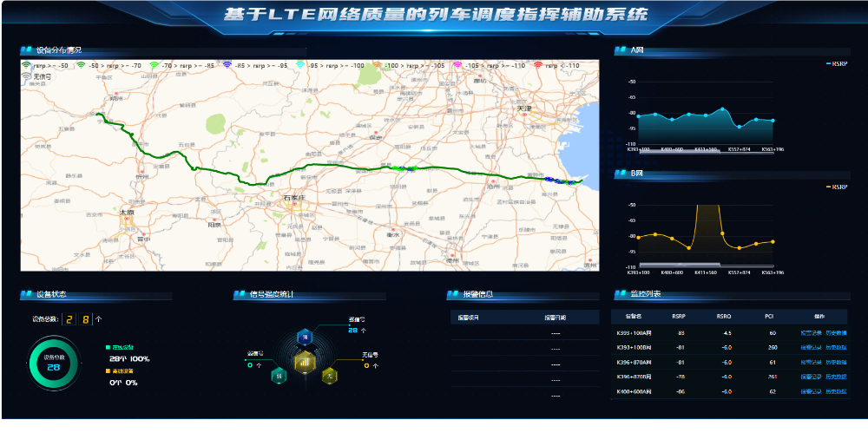Viewport: 868px width, 433px height.
Task: Click the 设备总数 28 donut chart
Action: (53, 364)
